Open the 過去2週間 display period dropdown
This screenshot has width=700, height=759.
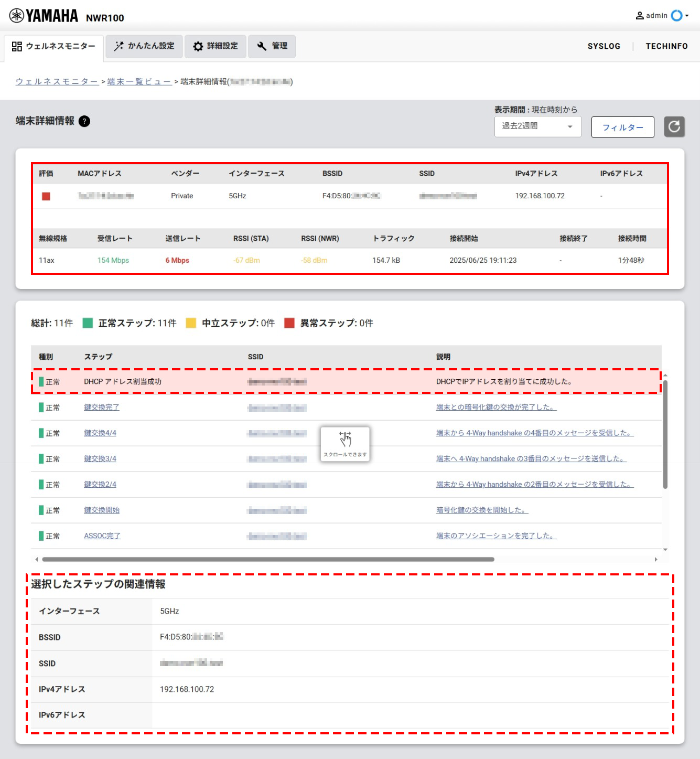point(537,126)
